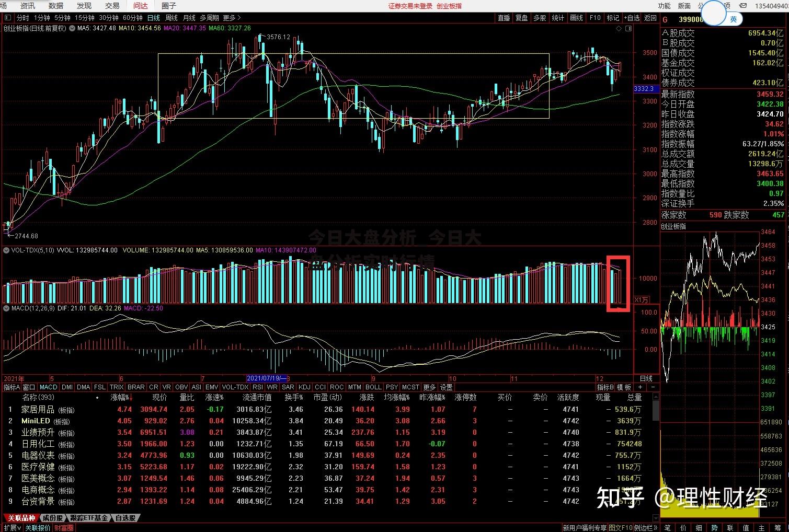Click the 价 icon in bottom-right tab strip

pyautogui.click(x=683, y=528)
